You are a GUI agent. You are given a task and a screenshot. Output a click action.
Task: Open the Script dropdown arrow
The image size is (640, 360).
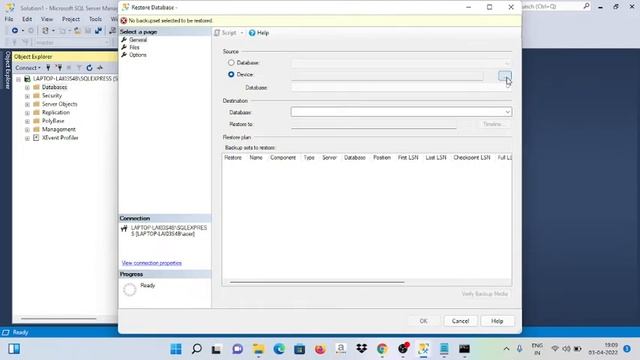(x=242, y=33)
